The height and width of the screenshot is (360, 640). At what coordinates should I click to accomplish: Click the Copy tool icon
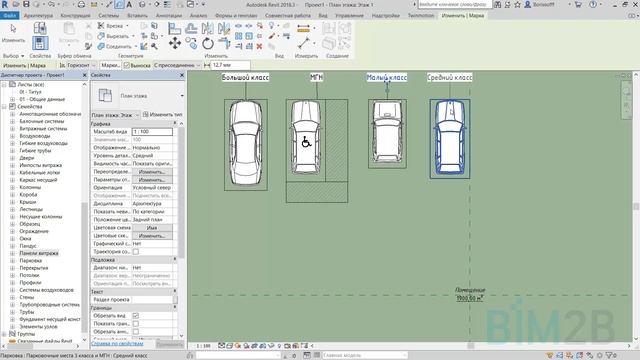coord(191,43)
